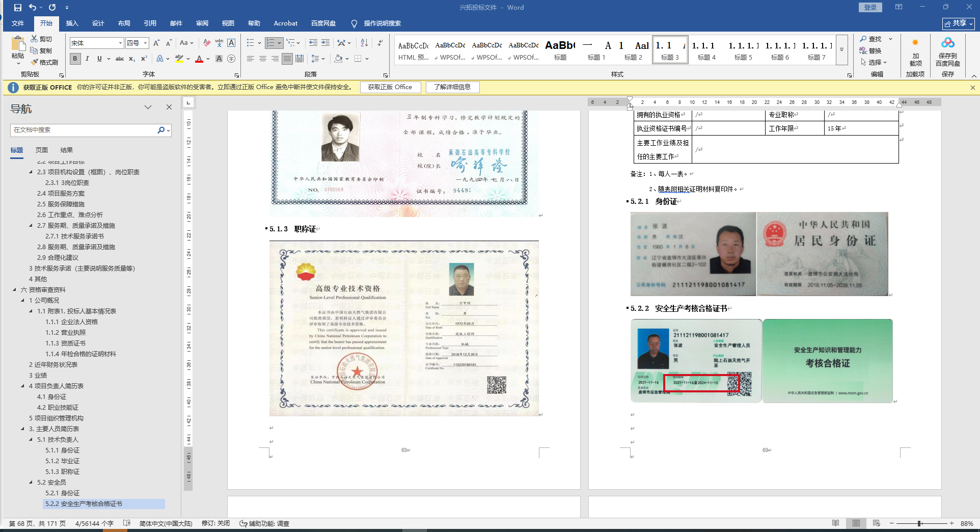The image size is (980, 532).
Task: Click the increase indent icon
Action: [x=325, y=43]
